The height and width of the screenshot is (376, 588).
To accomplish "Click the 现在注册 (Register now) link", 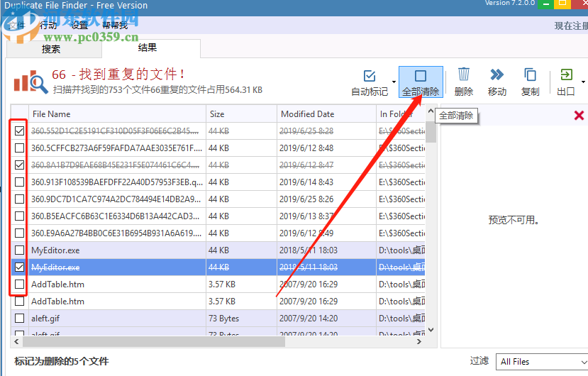I will tap(571, 26).
